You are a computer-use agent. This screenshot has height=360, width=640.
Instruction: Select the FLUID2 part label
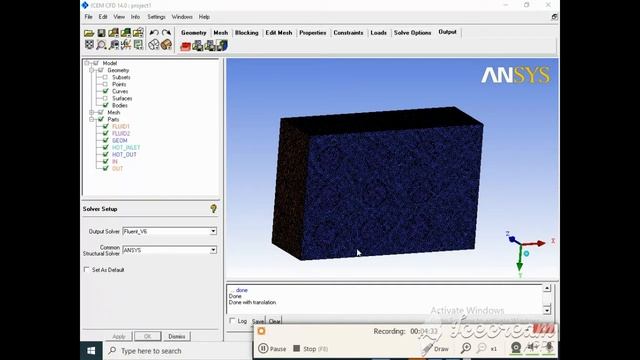(121, 133)
